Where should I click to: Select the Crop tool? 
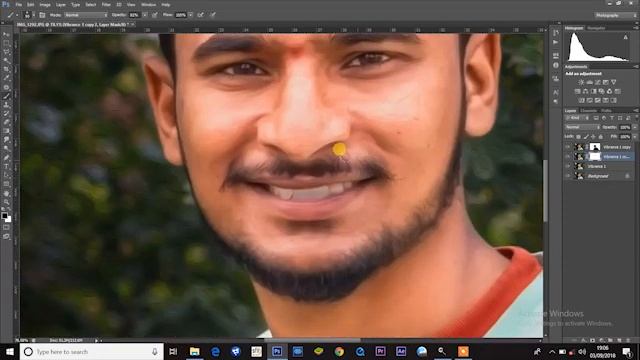(6, 69)
